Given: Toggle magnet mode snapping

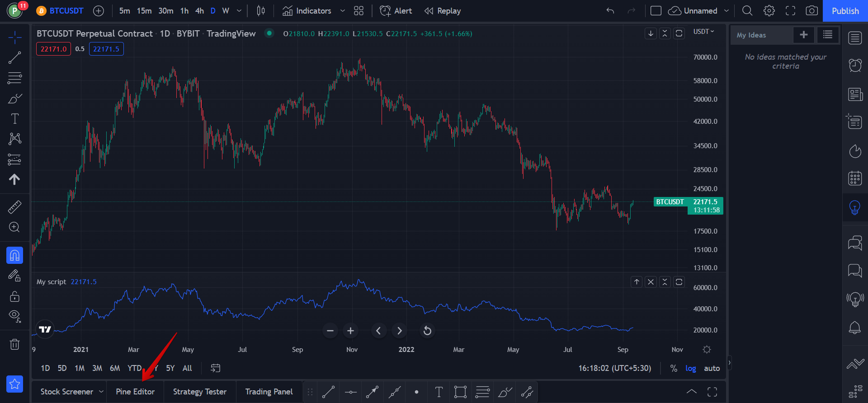Looking at the screenshot, I should (x=15, y=255).
